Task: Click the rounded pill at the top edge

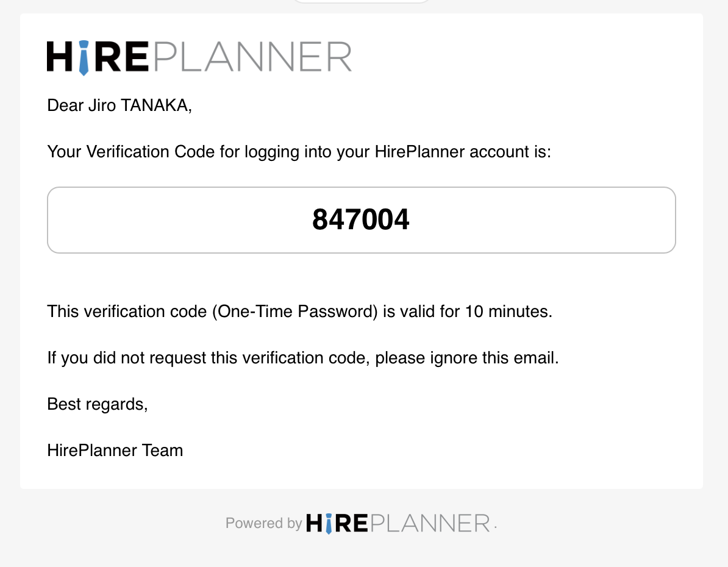Action: coord(361,2)
